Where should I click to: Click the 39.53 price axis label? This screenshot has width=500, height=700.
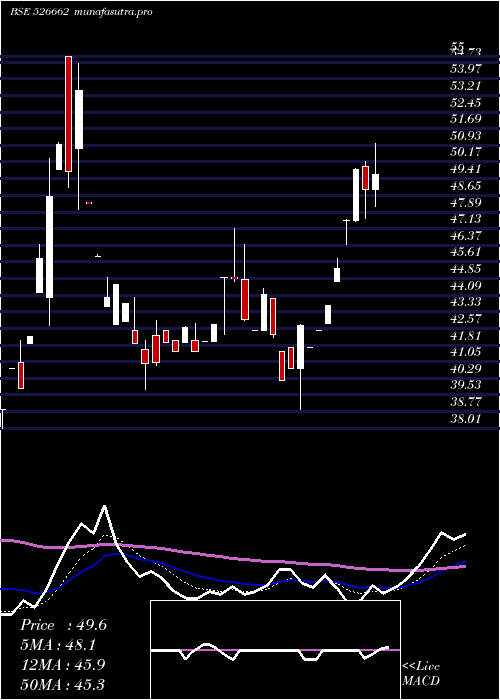466,385
